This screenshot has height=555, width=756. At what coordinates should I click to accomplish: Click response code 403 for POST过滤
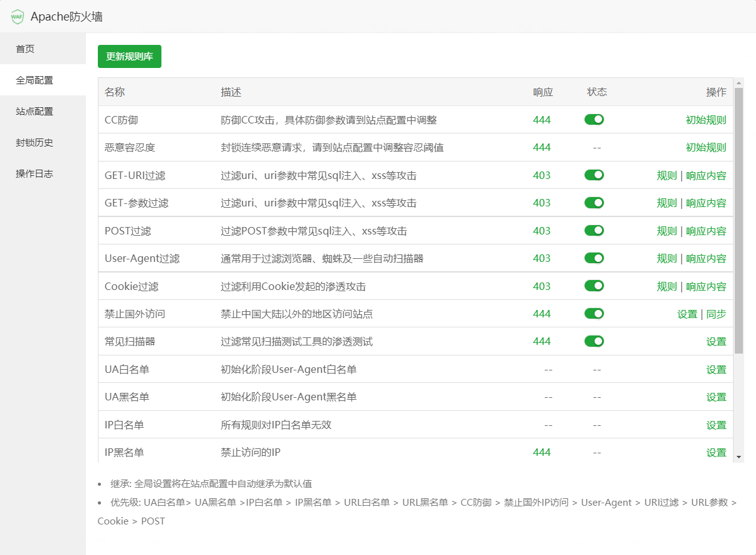542,231
